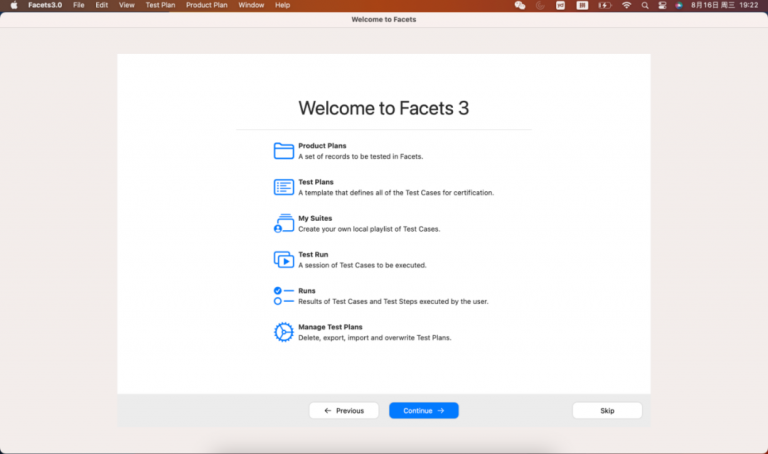
Task: Open the Control Center icon
Action: [x=662, y=5]
